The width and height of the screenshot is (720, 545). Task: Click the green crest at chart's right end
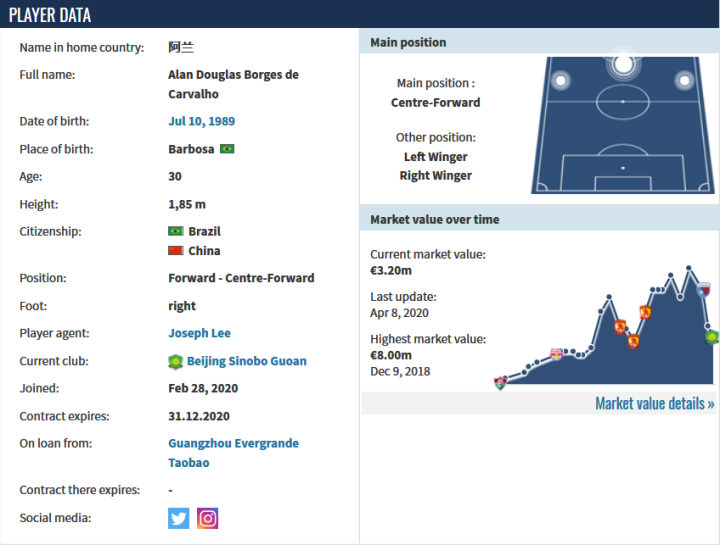(x=711, y=336)
